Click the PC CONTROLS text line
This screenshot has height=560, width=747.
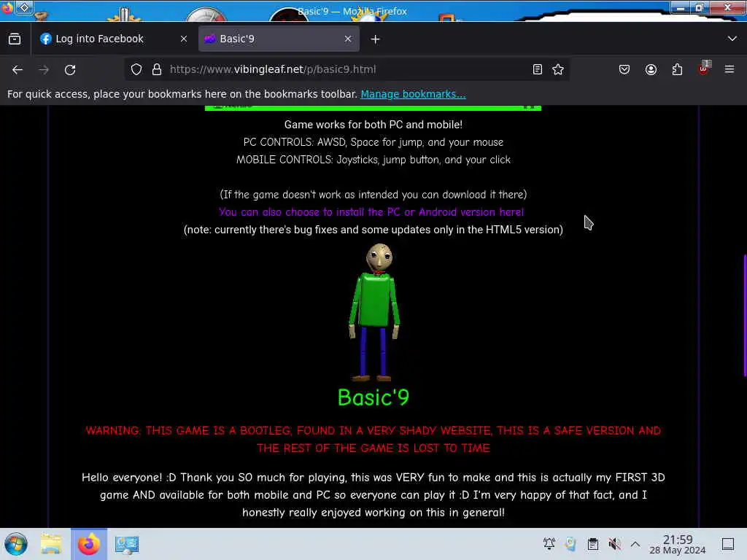coord(373,142)
